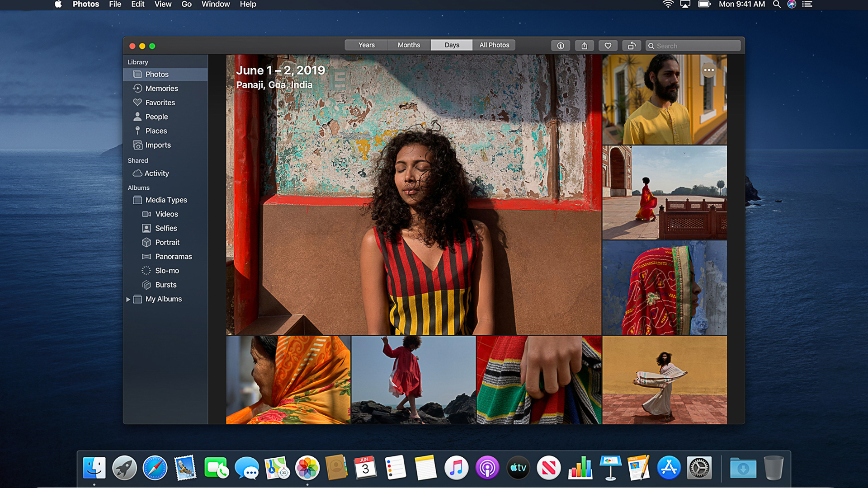The height and width of the screenshot is (488, 868).
Task: Open News from the Dock
Action: 549,468
